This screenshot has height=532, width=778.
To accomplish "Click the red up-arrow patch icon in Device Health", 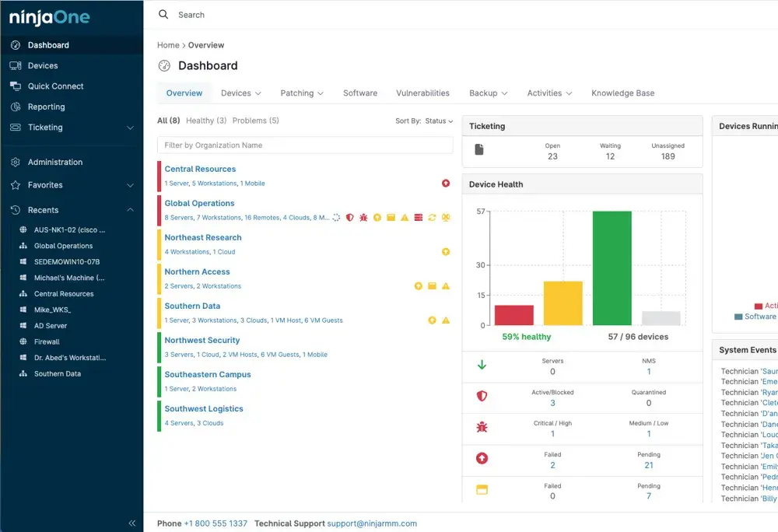I will click(482, 459).
